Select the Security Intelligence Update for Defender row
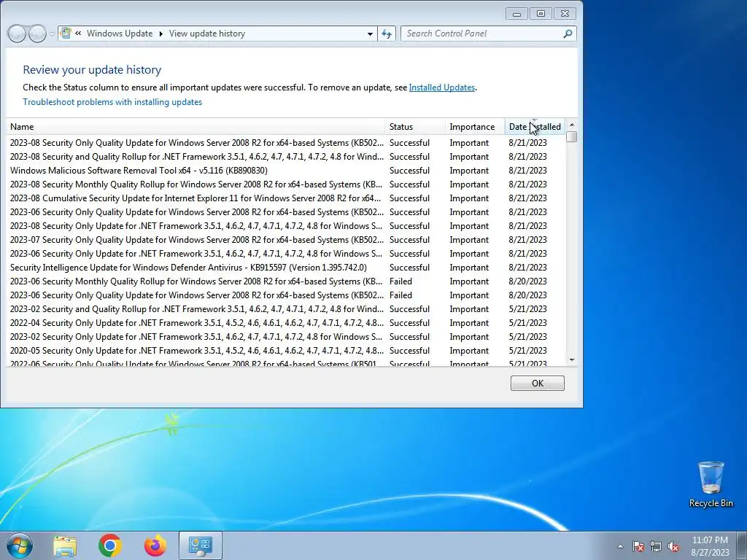Viewport: 747px width, 560px height. coord(286,268)
